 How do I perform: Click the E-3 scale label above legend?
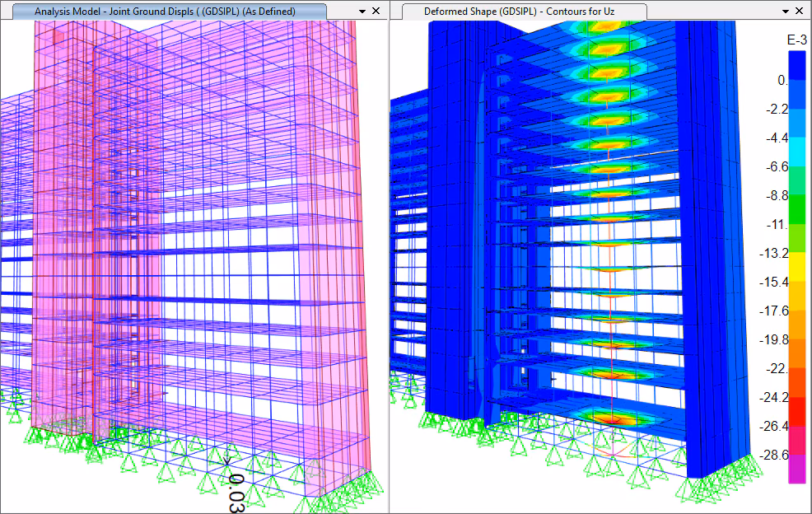pos(796,40)
